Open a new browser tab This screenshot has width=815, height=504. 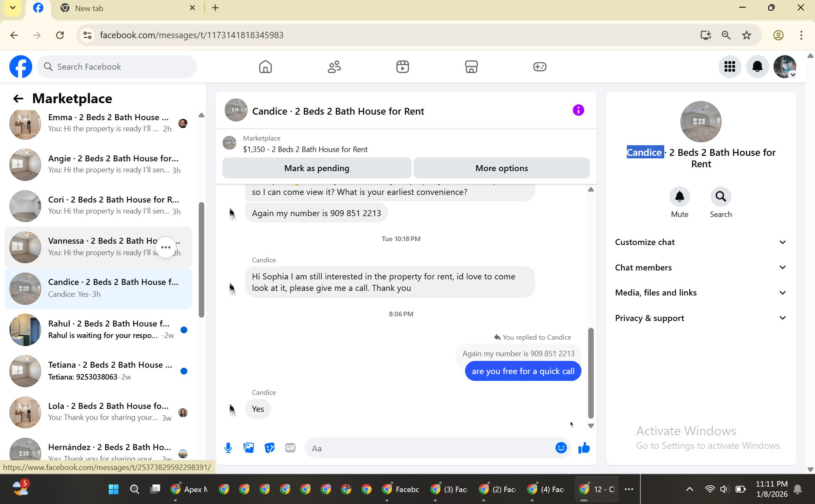point(215,8)
